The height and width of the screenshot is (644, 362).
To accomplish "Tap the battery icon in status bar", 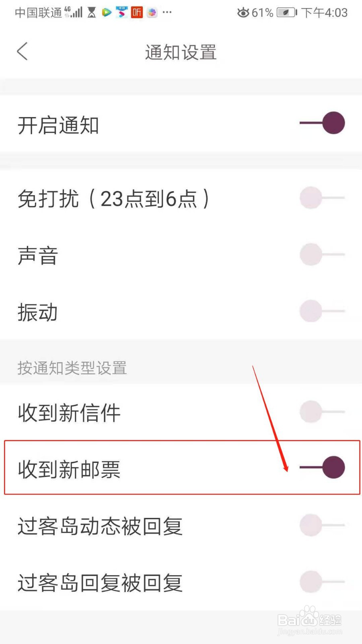I will pyautogui.click(x=287, y=12).
